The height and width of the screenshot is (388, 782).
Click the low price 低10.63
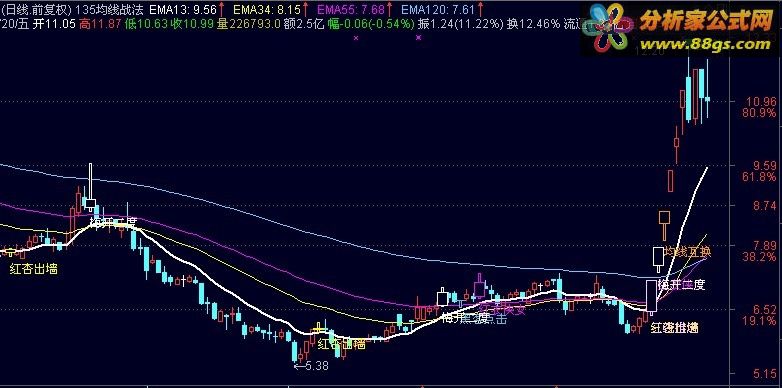146,23
